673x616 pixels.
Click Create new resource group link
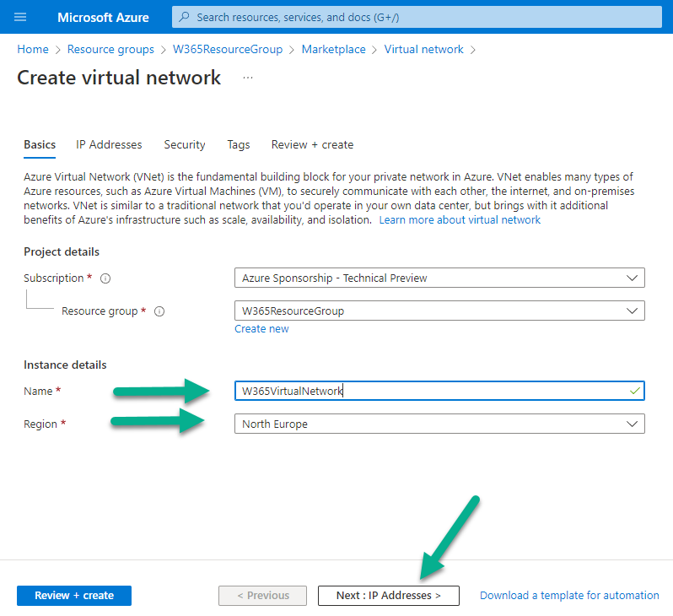(x=261, y=328)
